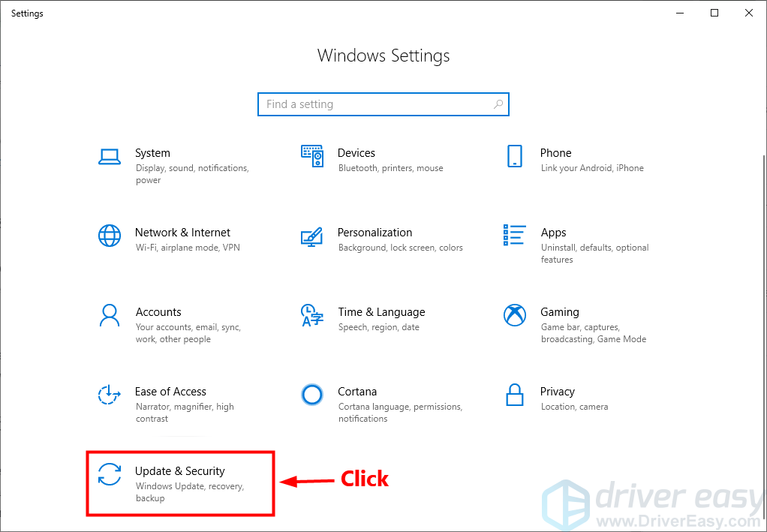Click 'Uninstall, defaults, optional features' description
The image size is (767, 532).
coord(595,254)
